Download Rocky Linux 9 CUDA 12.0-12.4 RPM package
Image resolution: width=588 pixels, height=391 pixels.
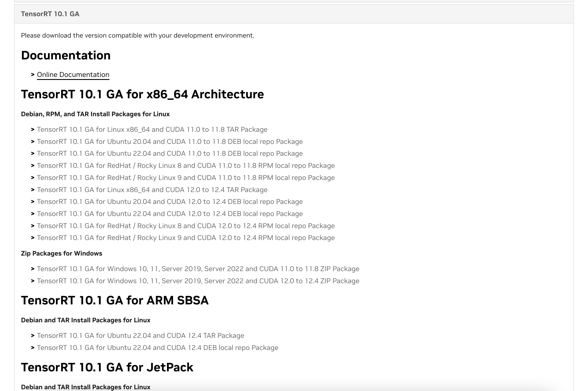pos(186,238)
